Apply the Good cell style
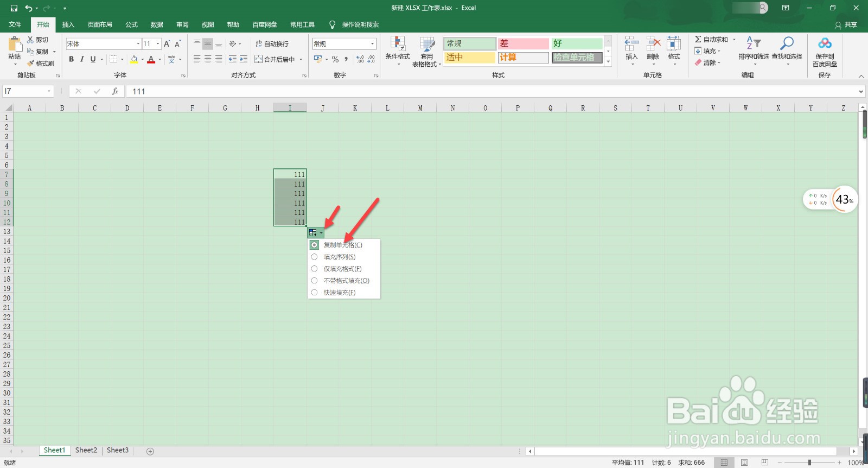Image resolution: width=868 pixels, height=468 pixels. [x=577, y=43]
